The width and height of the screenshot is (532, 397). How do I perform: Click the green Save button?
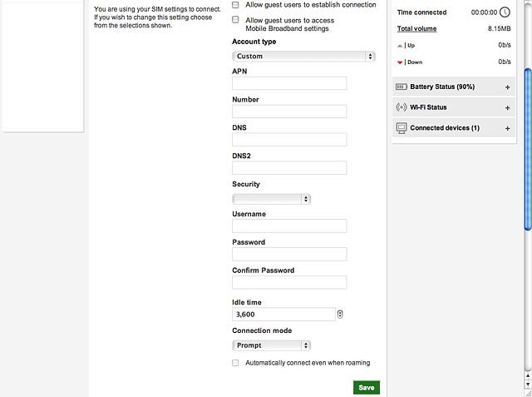367,388
